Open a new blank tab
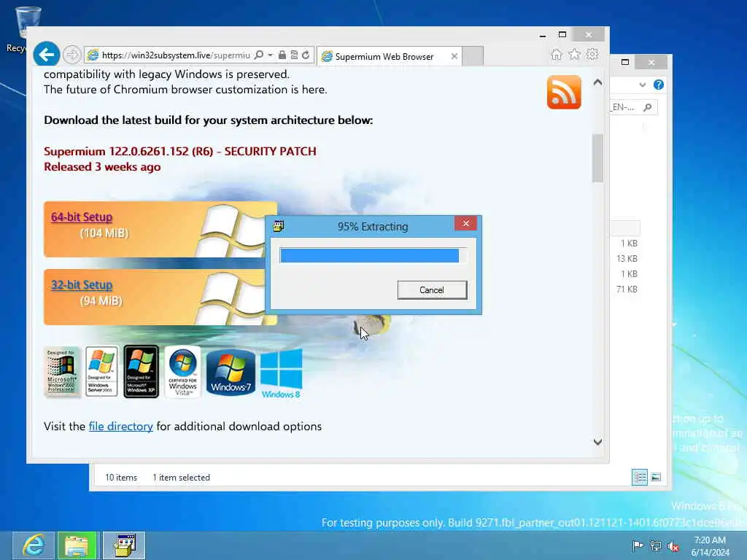The image size is (747, 560). [473, 56]
